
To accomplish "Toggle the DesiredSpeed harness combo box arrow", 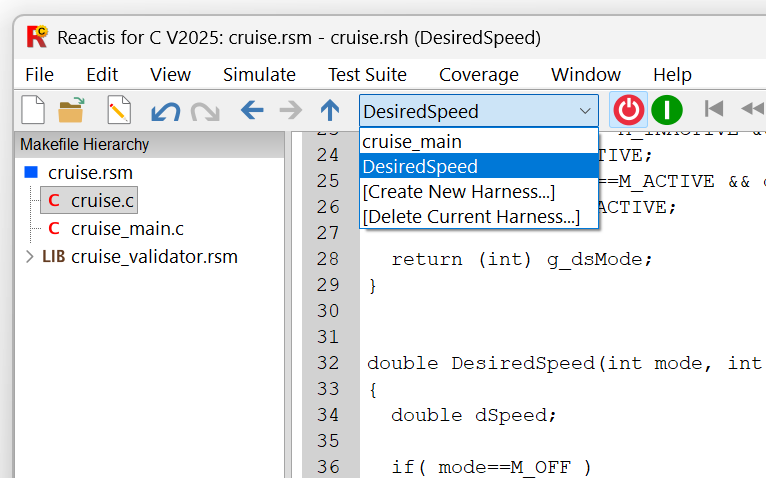I will point(585,111).
